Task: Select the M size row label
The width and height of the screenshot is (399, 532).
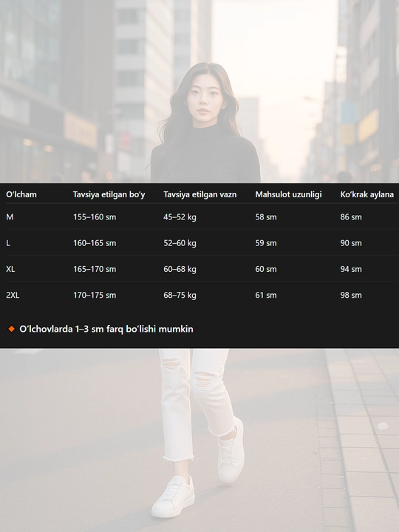Action: tap(10, 216)
